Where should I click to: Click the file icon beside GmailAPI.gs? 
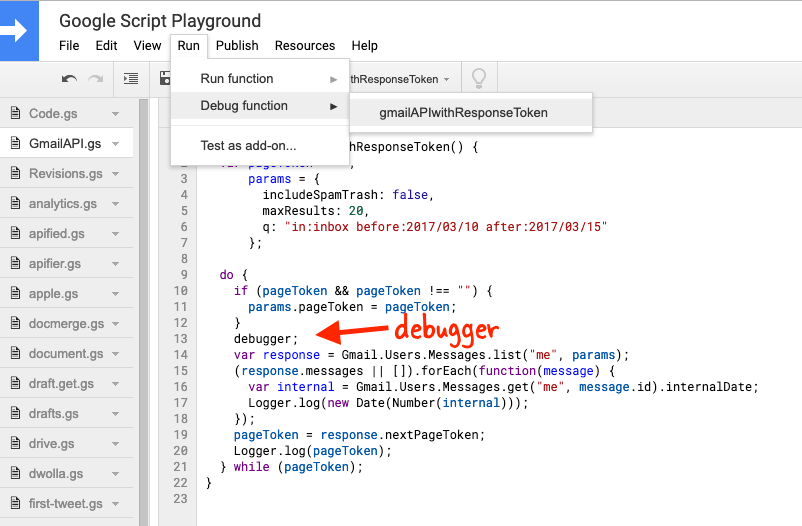pos(15,143)
